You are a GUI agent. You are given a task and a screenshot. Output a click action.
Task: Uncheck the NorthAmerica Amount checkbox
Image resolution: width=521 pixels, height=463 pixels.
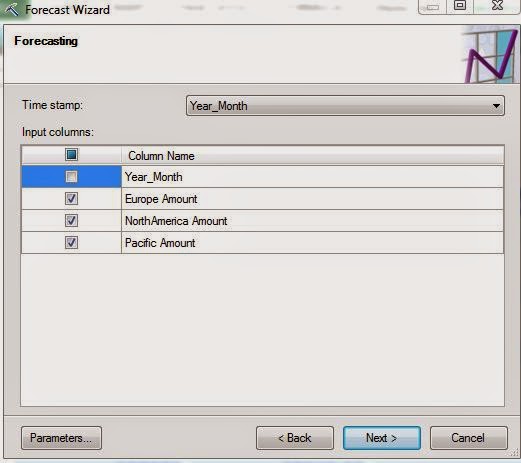(71, 221)
